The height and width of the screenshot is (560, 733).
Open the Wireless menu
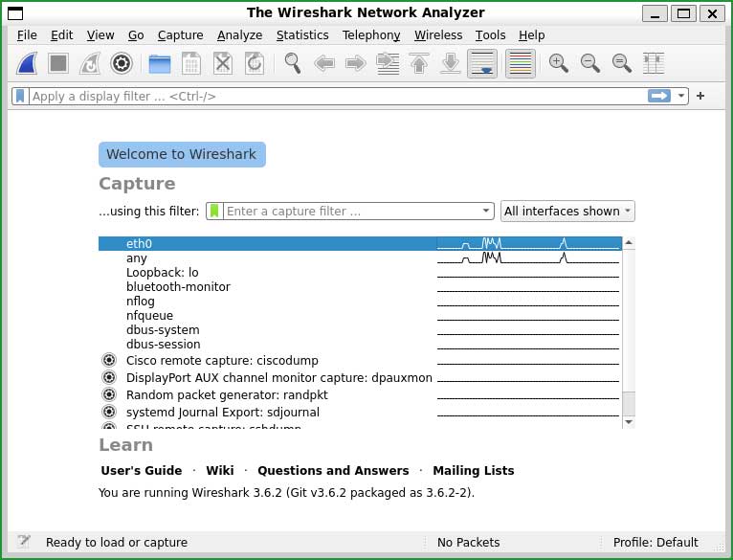click(438, 35)
